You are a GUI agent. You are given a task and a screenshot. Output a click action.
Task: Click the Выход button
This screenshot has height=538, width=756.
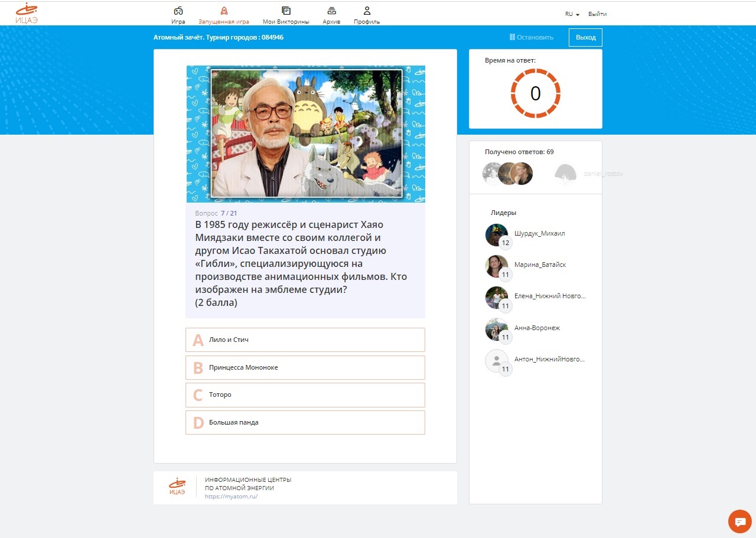(585, 37)
